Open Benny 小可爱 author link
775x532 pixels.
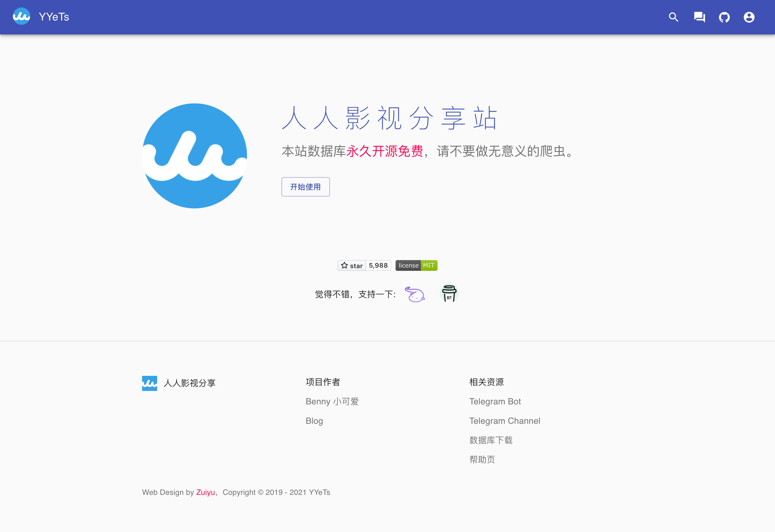332,401
